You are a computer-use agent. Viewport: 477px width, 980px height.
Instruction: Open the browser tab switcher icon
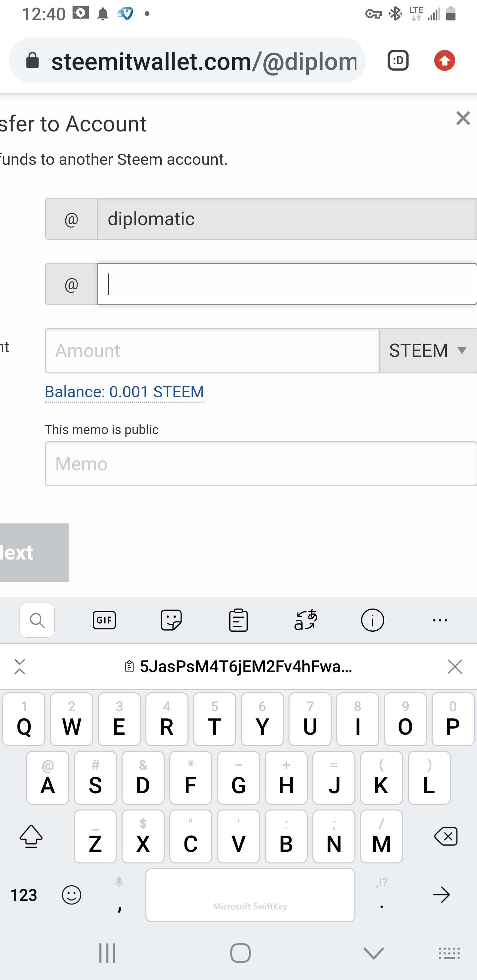tap(398, 61)
